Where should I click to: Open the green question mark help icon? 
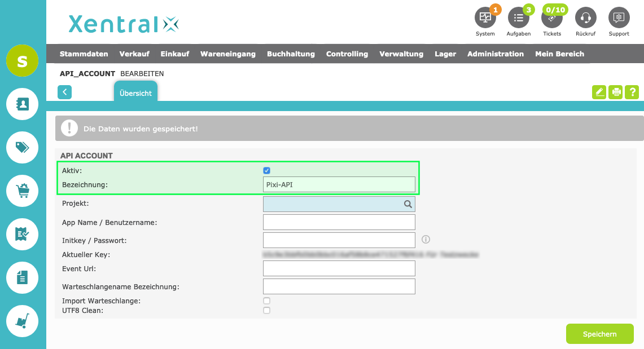(x=632, y=92)
